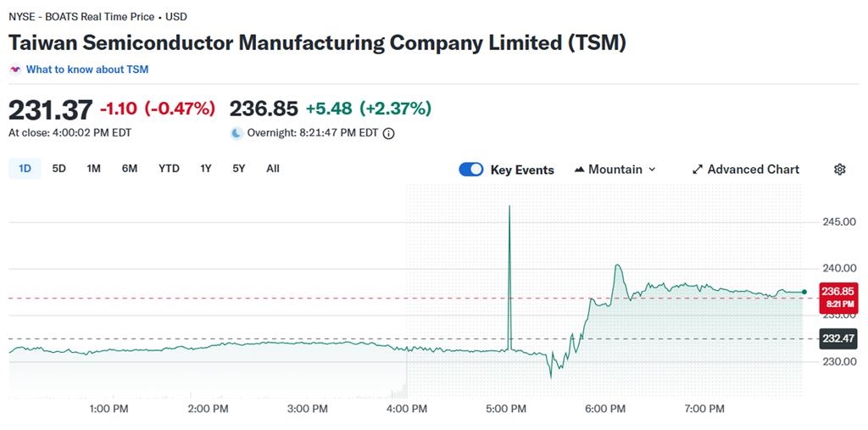Screen dimensions: 868x430
Task: Select the YTD range tab
Action: click(x=169, y=169)
